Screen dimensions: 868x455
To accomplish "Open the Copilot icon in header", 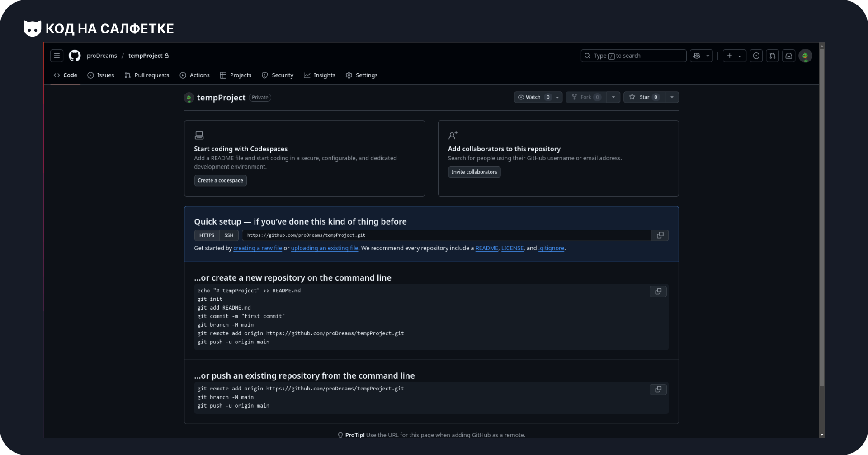I will (697, 56).
